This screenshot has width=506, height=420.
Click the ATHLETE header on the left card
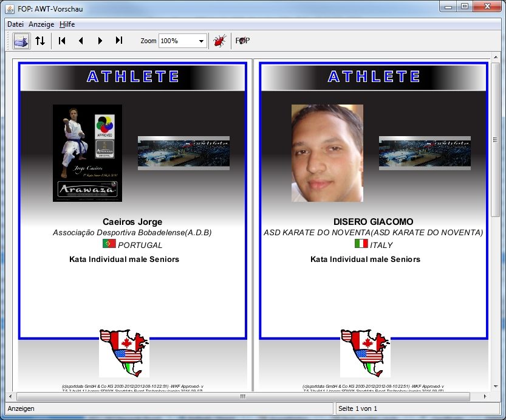coord(132,77)
